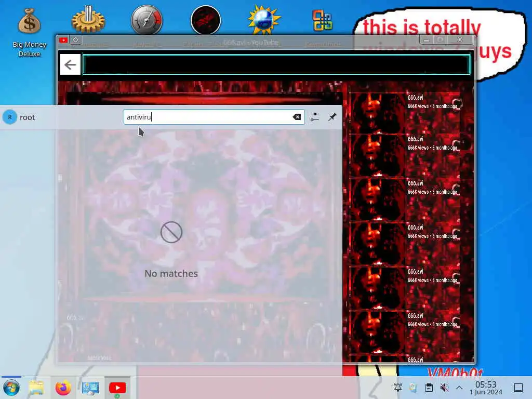Open the clock showing 05:53
532x399 pixels.
(x=486, y=388)
